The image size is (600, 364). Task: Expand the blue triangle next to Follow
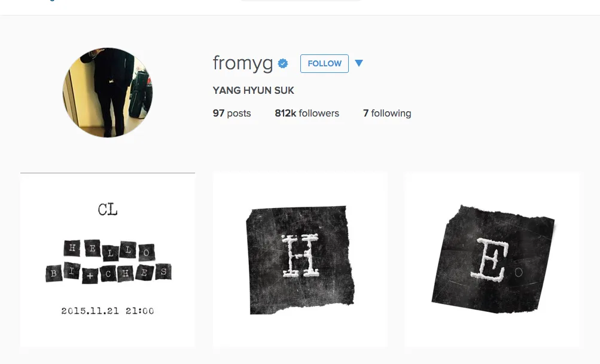[358, 63]
